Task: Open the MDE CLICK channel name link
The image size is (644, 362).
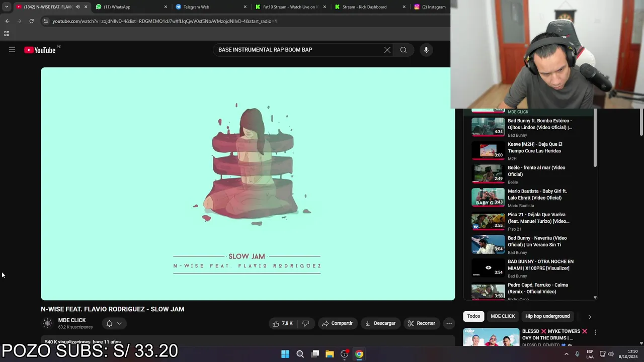Action: click(72, 320)
